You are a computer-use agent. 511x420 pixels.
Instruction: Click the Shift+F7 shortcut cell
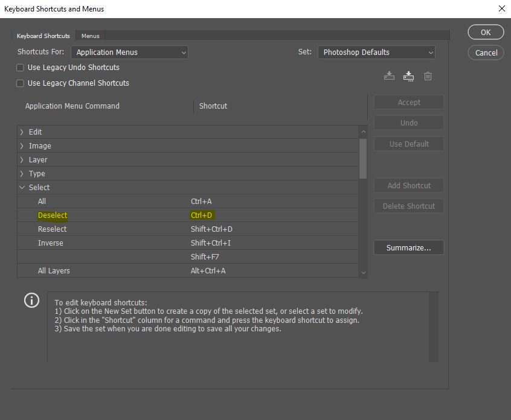pyautogui.click(x=205, y=257)
